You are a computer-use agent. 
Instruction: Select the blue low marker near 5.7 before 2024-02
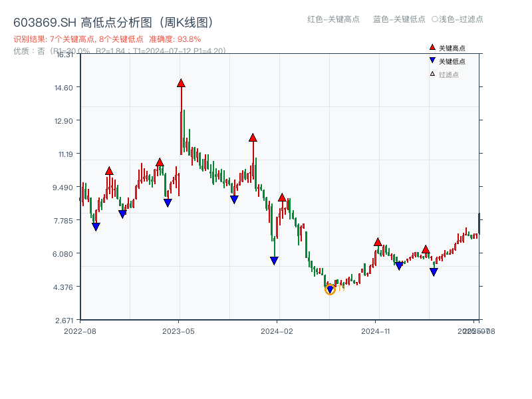(x=274, y=261)
